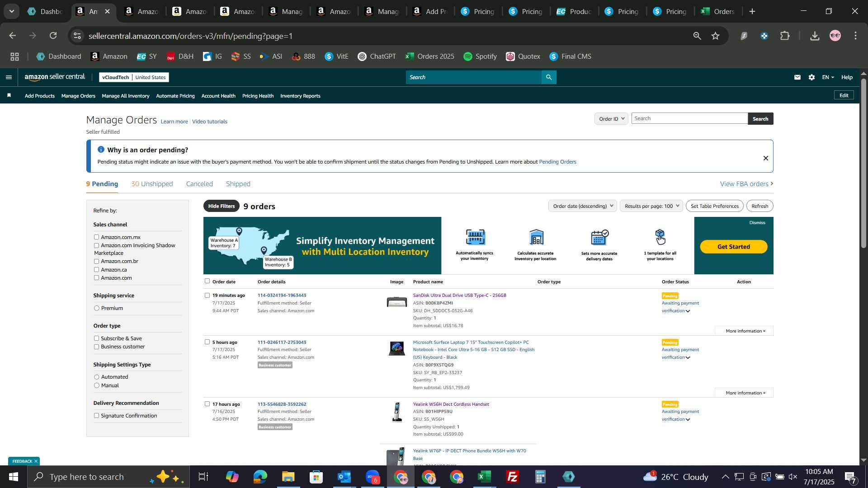This screenshot has width=868, height=488.
Task: Expand More information for Surface Laptop order
Action: click(745, 393)
